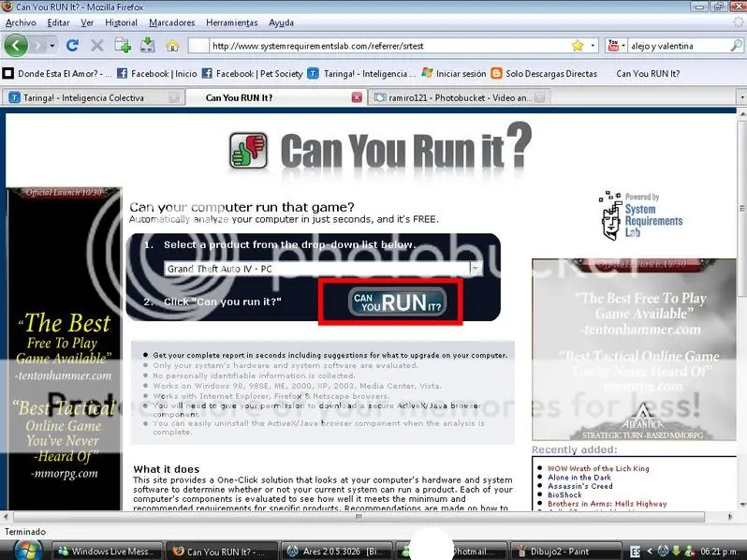Click into the URL address field
This screenshot has height=560, width=747.
click(388, 46)
